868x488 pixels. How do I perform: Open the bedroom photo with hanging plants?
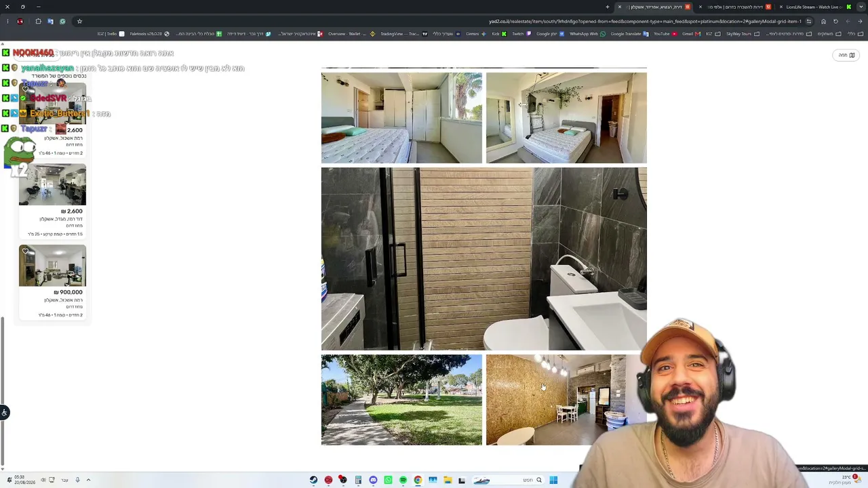click(x=566, y=118)
